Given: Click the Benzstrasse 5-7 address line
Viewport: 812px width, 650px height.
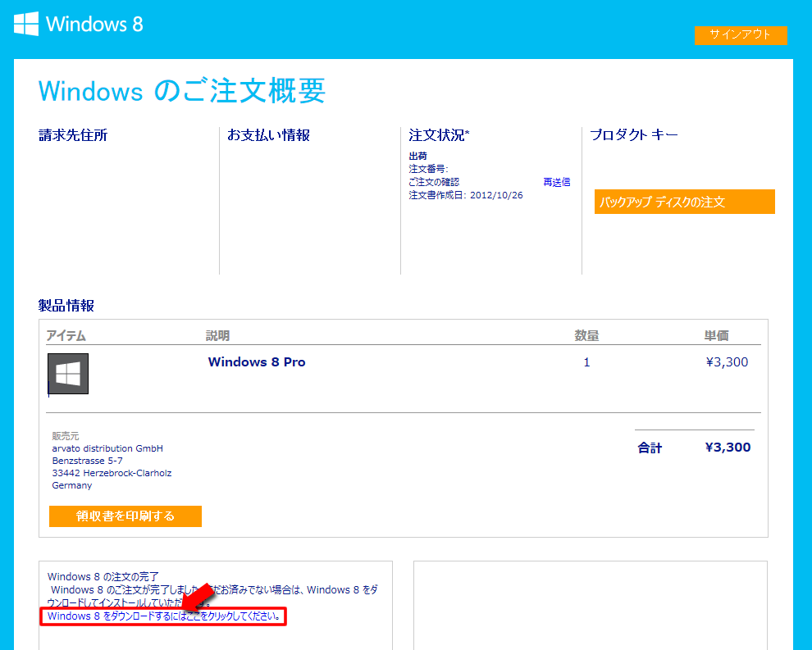Looking at the screenshot, I should (87, 461).
